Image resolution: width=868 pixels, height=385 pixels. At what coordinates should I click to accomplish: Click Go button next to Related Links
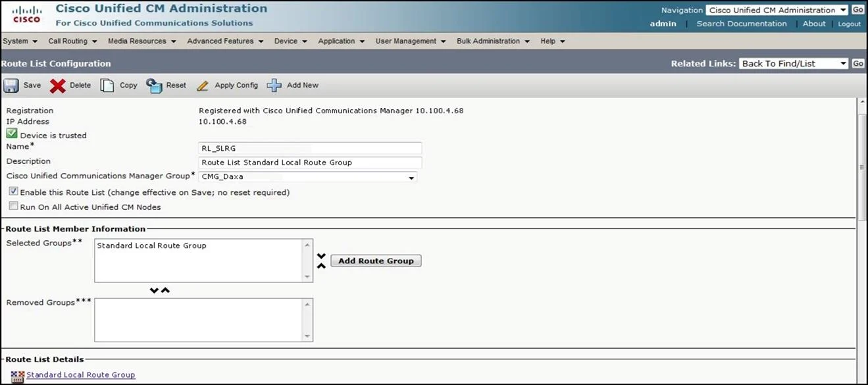pos(858,63)
